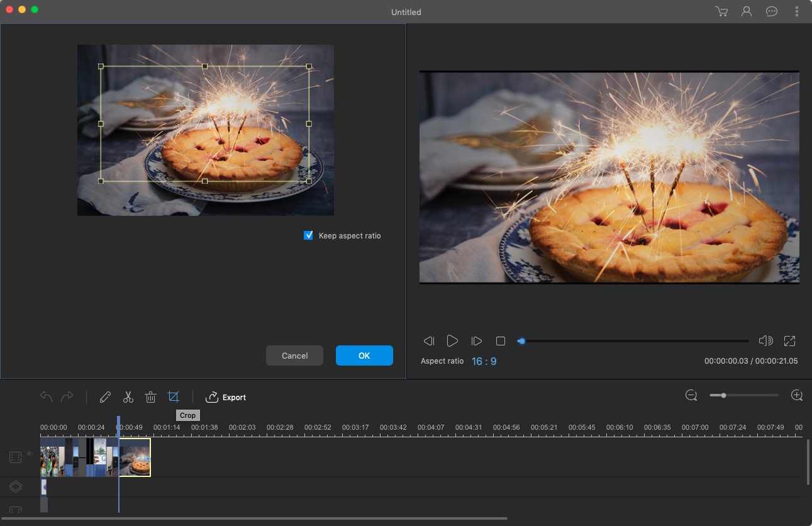
Task: Click the Export button
Action: click(226, 397)
